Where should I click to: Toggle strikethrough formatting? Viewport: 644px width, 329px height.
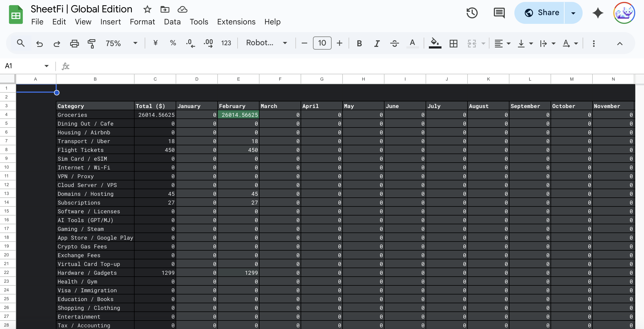pos(394,43)
